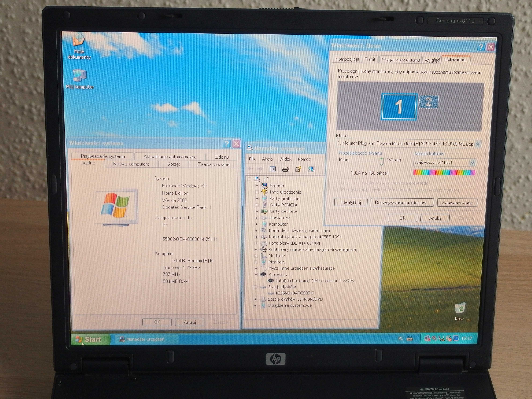Select the -HP- computer root icon
The width and height of the screenshot is (532, 399).
click(x=257, y=179)
